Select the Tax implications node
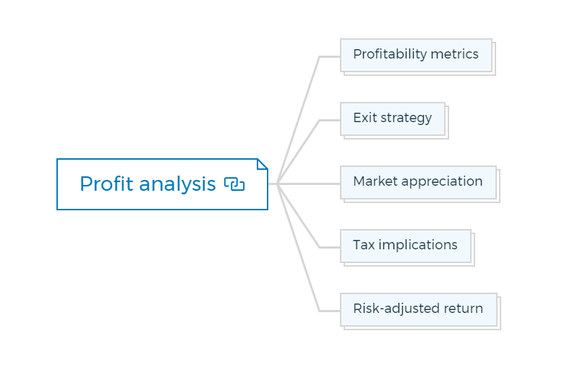 click(405, 246)
